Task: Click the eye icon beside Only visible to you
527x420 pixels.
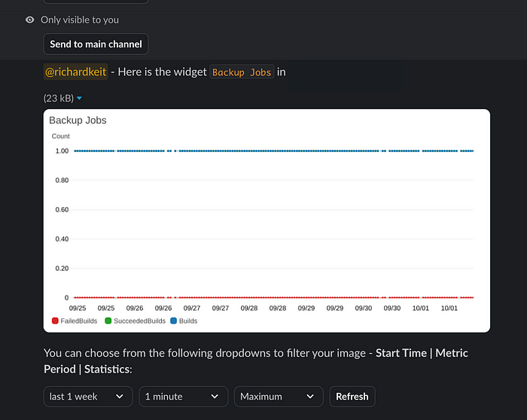Action: [x=29, y=20]
